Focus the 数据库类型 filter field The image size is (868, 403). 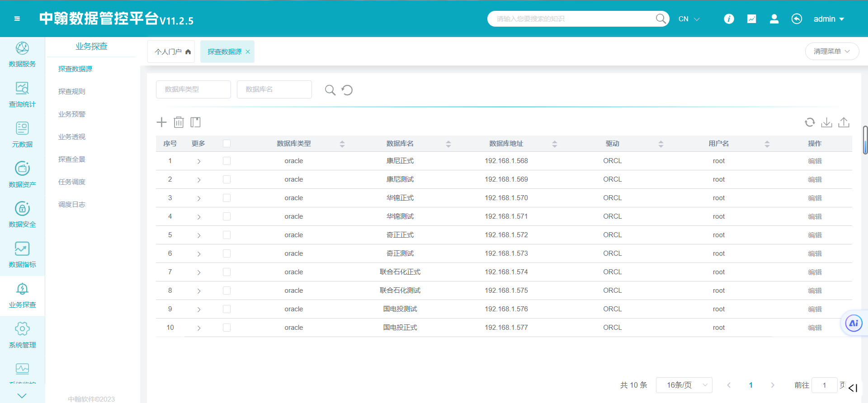coord(193,89)
